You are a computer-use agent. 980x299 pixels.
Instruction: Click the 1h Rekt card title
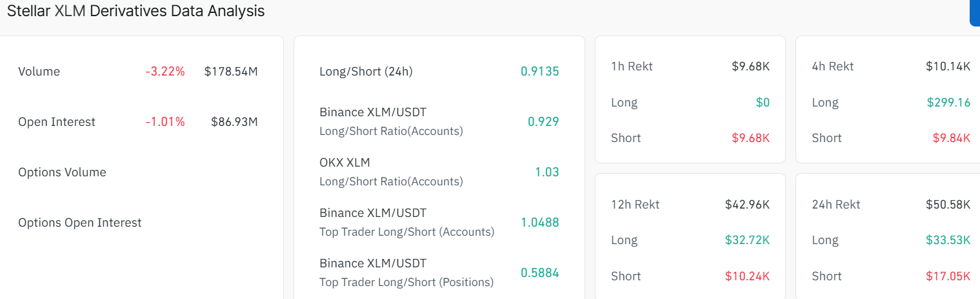(632, 67)
